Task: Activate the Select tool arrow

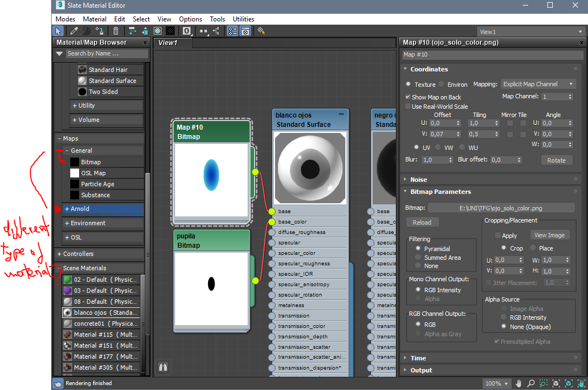Action: pos(58,31)
